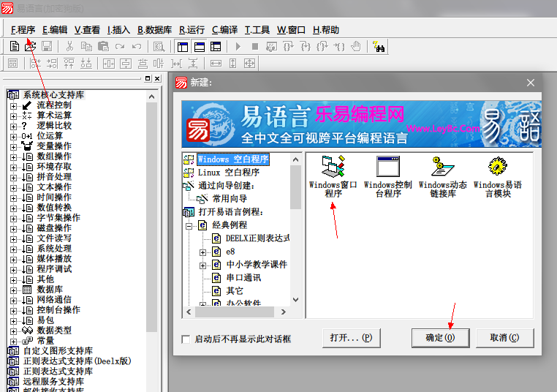Click the Open file toolbar icon

[31, 46]
